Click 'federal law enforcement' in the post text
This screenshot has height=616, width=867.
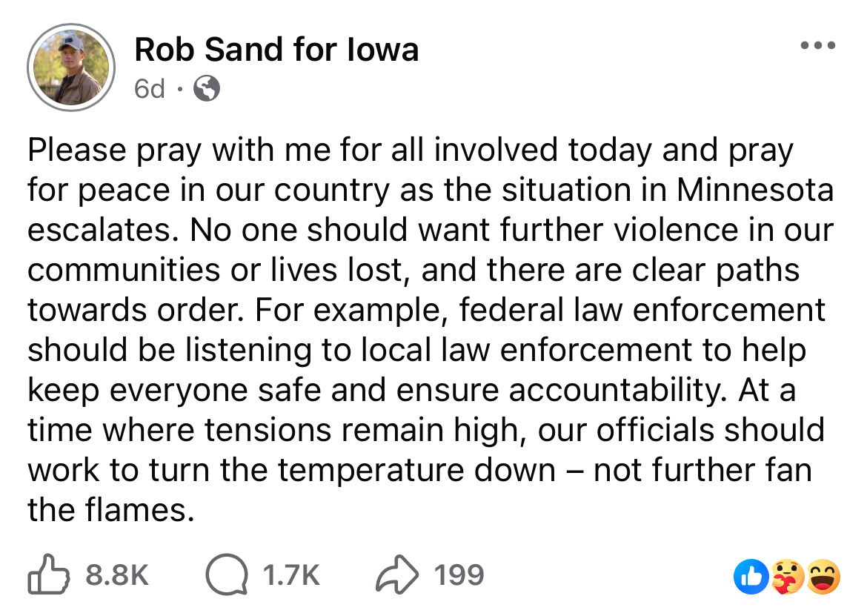click(642, 309)
